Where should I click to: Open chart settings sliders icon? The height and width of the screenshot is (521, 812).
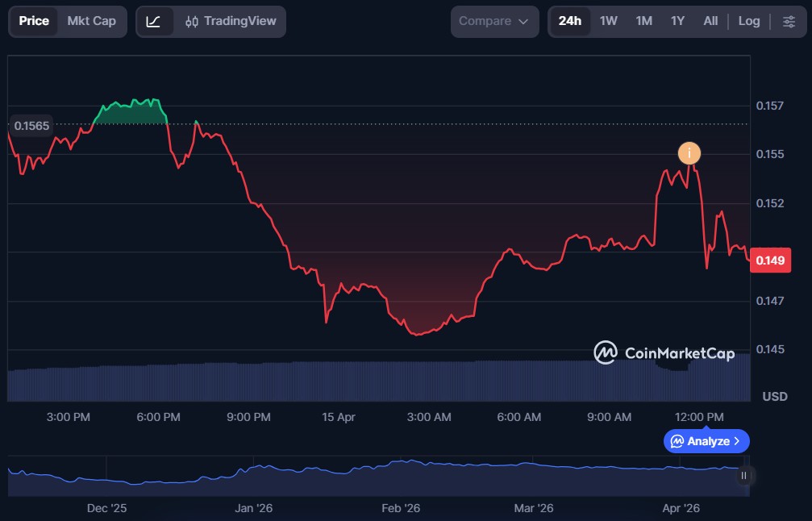(x=789, y=22)
